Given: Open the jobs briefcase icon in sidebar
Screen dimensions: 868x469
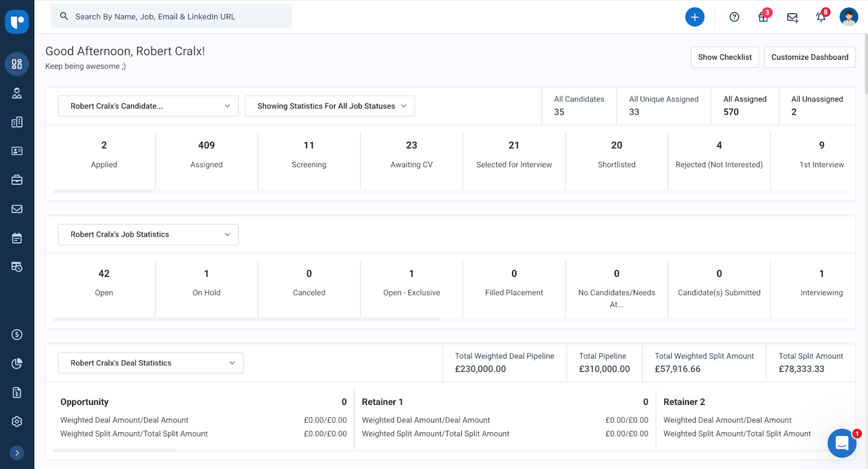Looking at the screenshot, I should [17, 180].
